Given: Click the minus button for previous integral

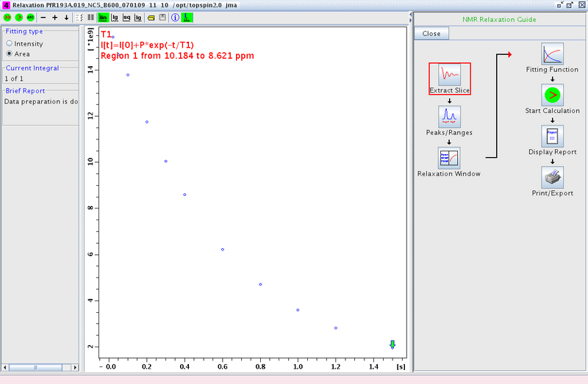Looking at the screenshot, I should click(x=43, y=17).
